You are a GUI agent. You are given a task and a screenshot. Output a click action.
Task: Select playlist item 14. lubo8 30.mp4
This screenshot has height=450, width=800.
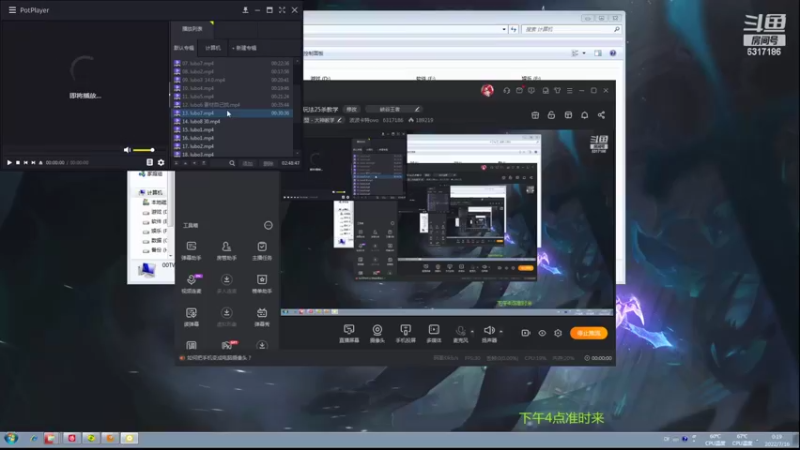pyautogui.click(x=232, y=121)
